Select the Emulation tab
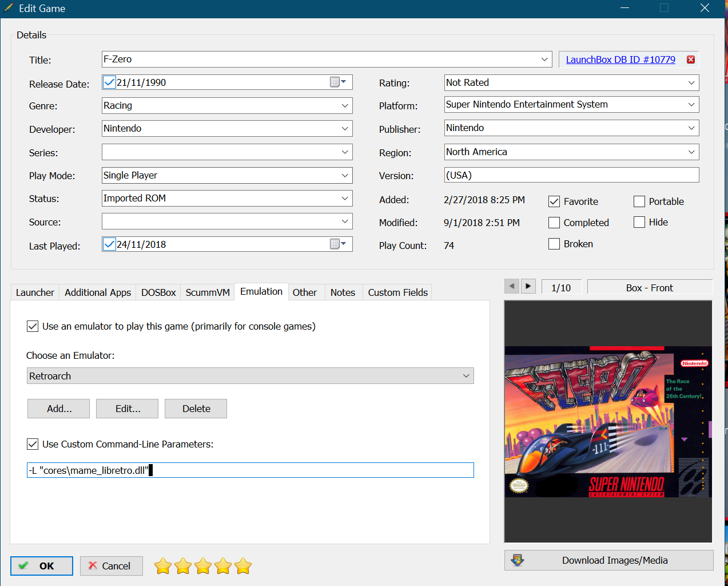 click(x=261, y=291)
